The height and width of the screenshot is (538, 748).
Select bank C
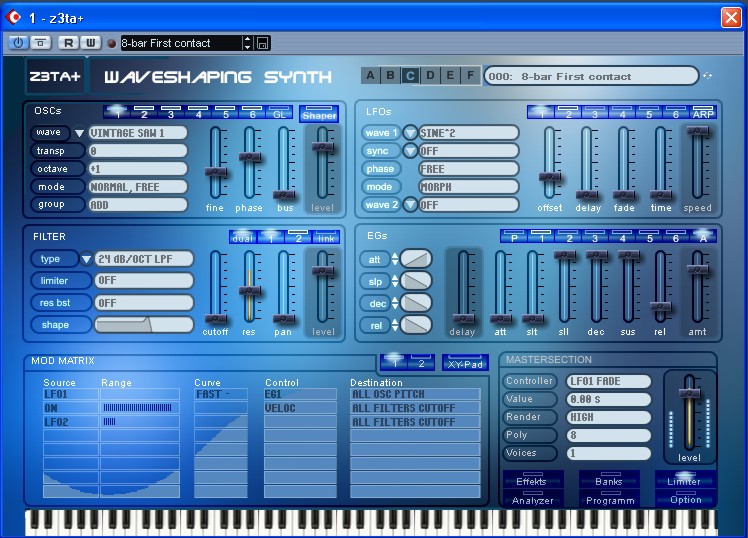click(x=410, y=75)
